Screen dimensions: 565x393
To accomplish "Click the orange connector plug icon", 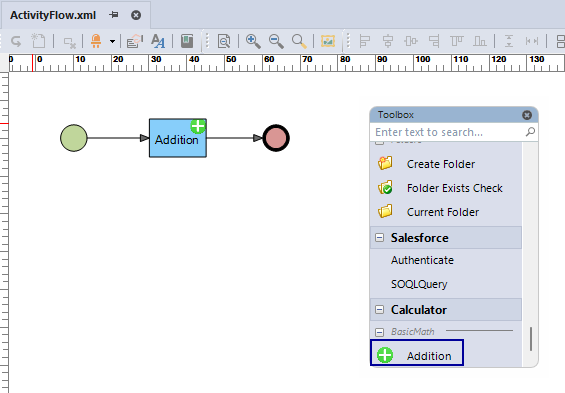I will point(96,41).
